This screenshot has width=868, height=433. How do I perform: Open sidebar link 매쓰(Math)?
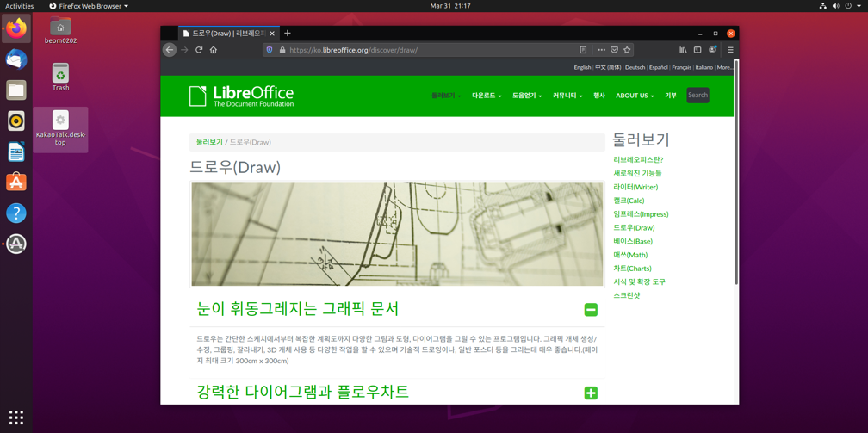coord(630,255)
